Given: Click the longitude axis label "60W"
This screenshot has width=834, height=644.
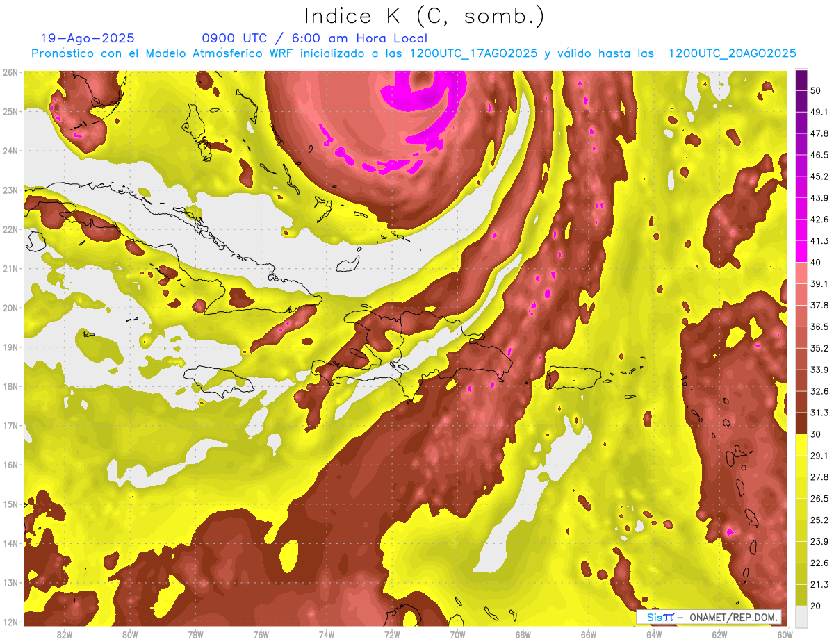Looking at the screenshot, I should point(785,635).
